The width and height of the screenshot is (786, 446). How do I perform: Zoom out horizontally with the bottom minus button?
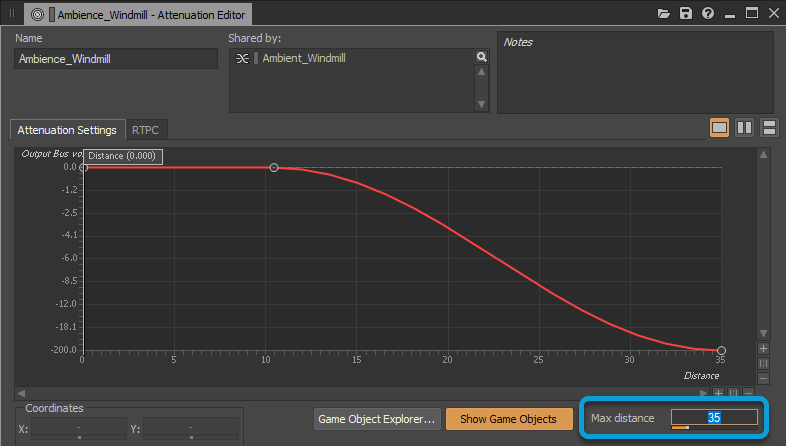749,393
